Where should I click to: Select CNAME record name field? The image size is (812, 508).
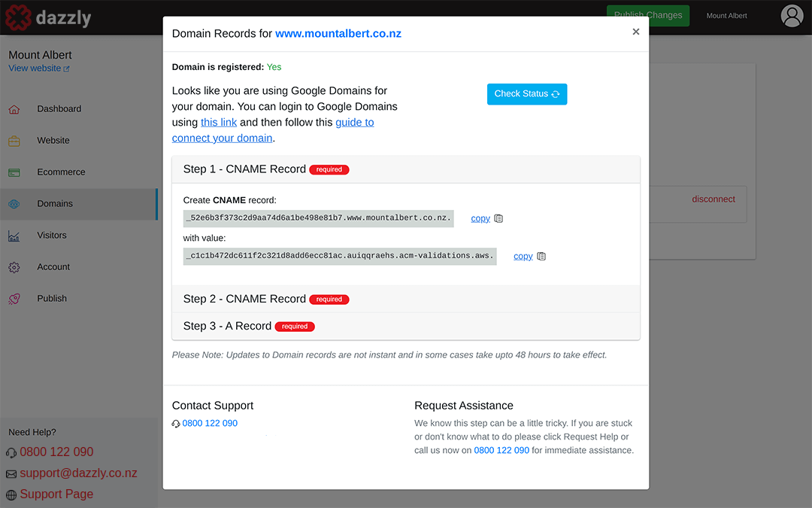(x=319, y=218)
